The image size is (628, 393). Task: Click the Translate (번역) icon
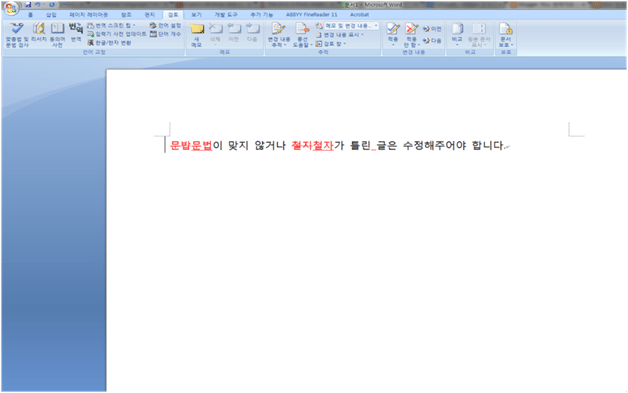(x=76, y=33)
